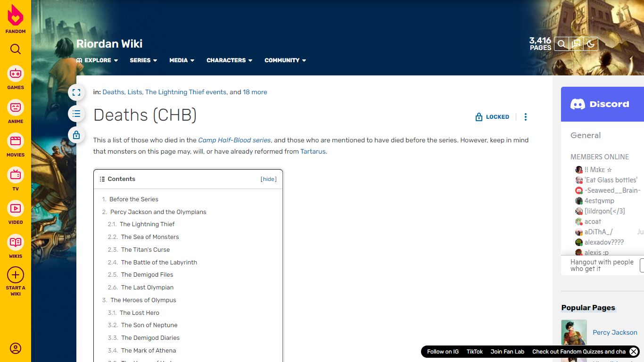Jump to The Mark of Athena section
644x362 pixels.
click(149, 350)
